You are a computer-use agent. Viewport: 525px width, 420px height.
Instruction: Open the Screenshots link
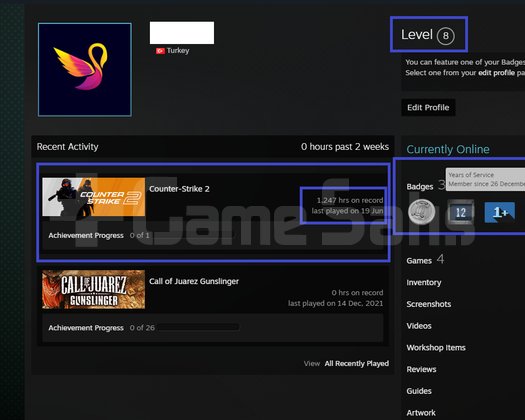(429, 304)
